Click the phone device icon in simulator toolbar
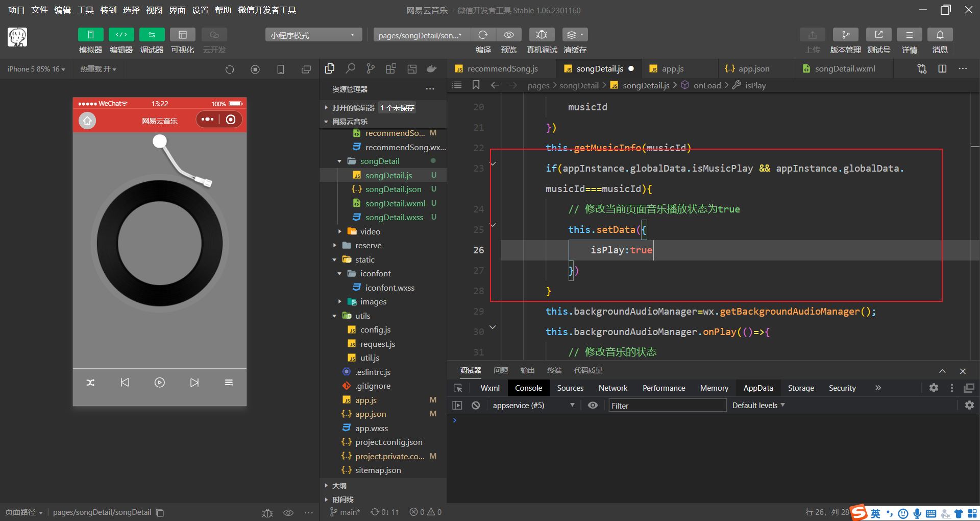 click(280, 69)
